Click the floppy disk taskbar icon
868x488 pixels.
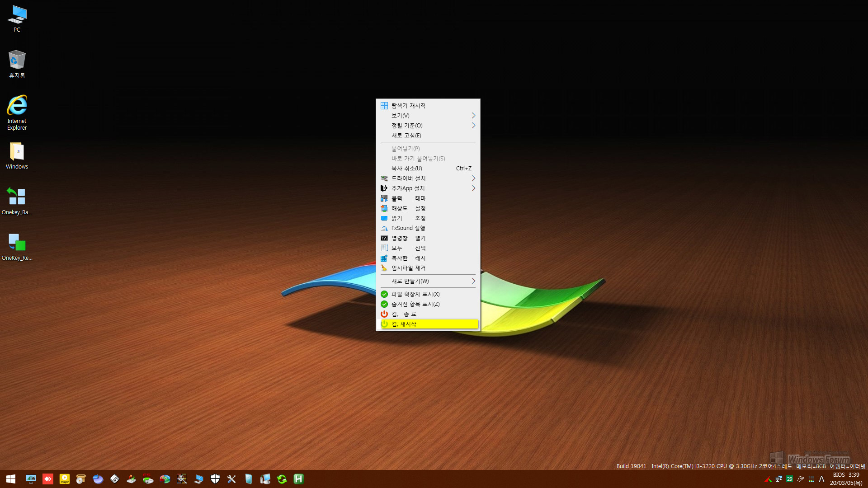[115, 479]
